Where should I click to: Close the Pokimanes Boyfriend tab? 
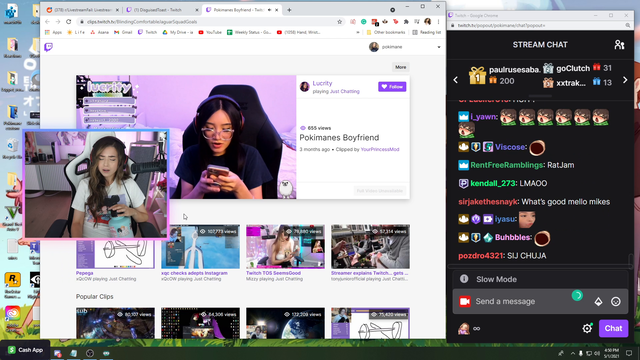(x=276, y=10)
